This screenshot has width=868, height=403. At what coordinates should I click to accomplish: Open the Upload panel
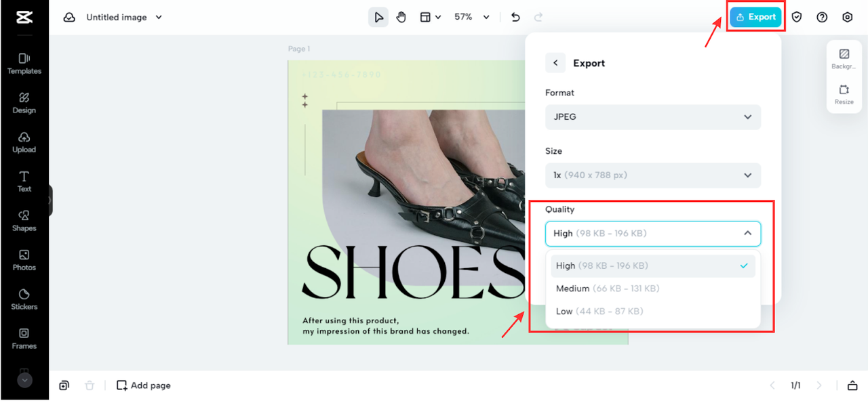(x=24, y=142)
